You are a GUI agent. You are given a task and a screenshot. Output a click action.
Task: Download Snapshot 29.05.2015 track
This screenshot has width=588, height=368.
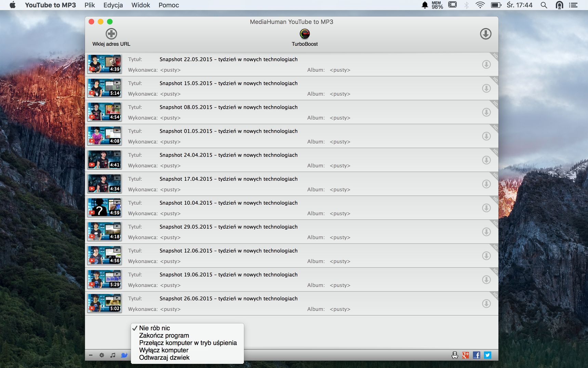(486, 232)
